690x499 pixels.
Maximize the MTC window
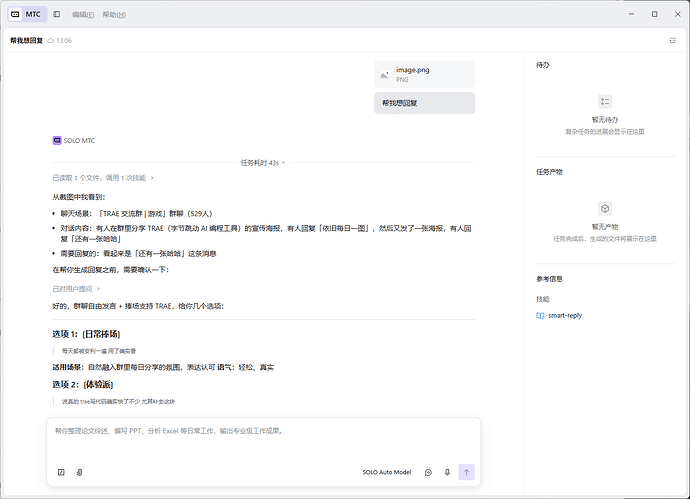coord(655,14)
